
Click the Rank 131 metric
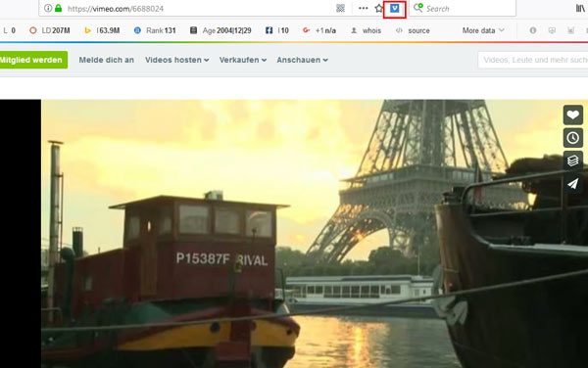point(155,30)
